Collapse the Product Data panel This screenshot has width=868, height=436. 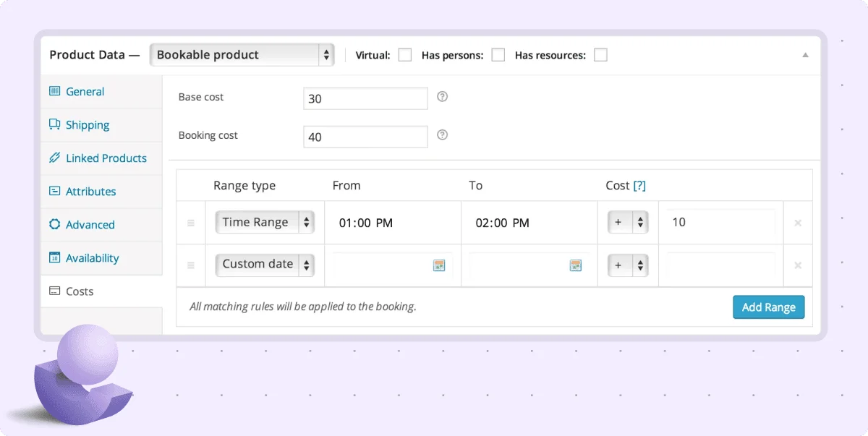[806, 55]
